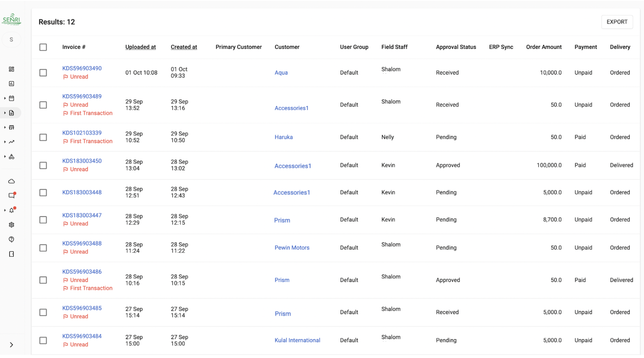Toggle the select-all checkbox in header
644x358 pixels.
[43, 47]
